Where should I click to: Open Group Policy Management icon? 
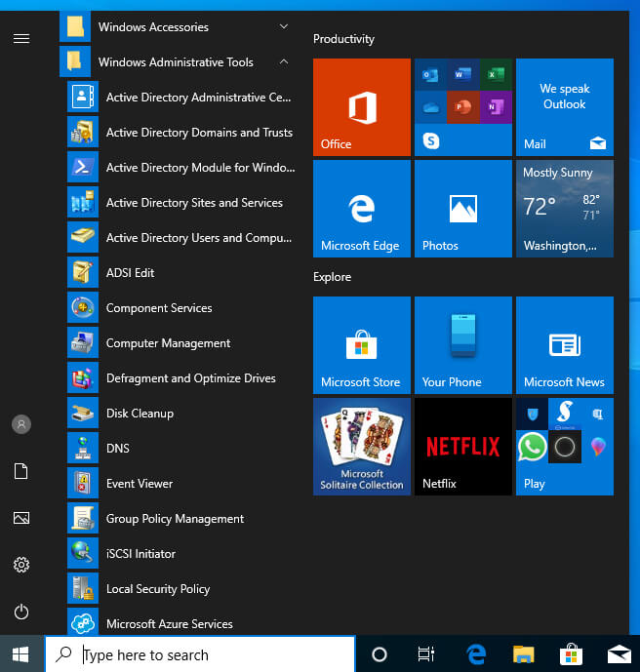coord(83,519)
